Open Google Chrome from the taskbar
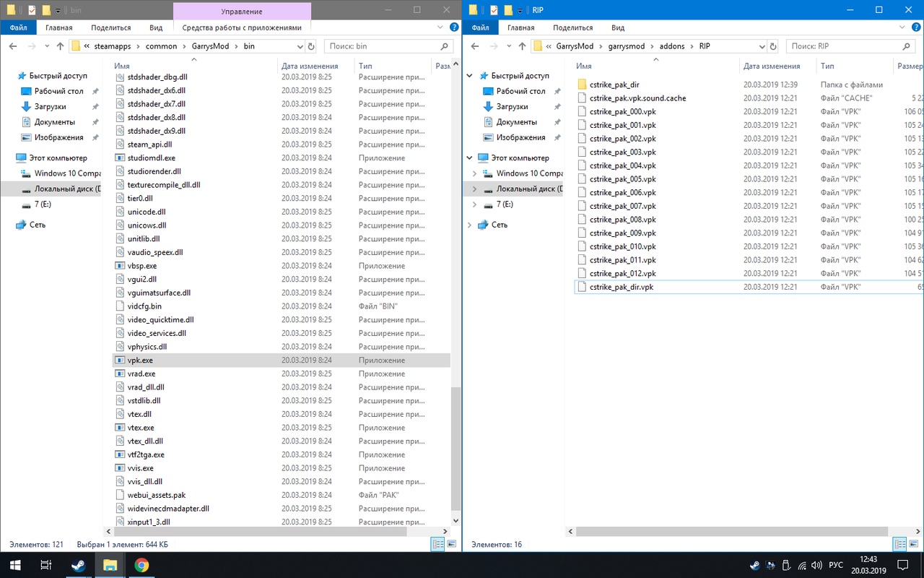Image resolution: width=924 pixels, height=578 pixels. point(141,565)
